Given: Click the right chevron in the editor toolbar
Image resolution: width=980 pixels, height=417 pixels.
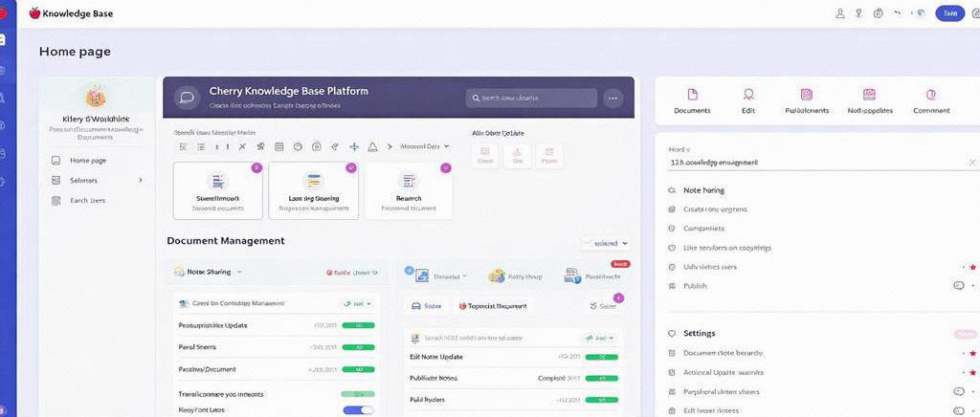Looking at the screenshot, I should [390, 146].
